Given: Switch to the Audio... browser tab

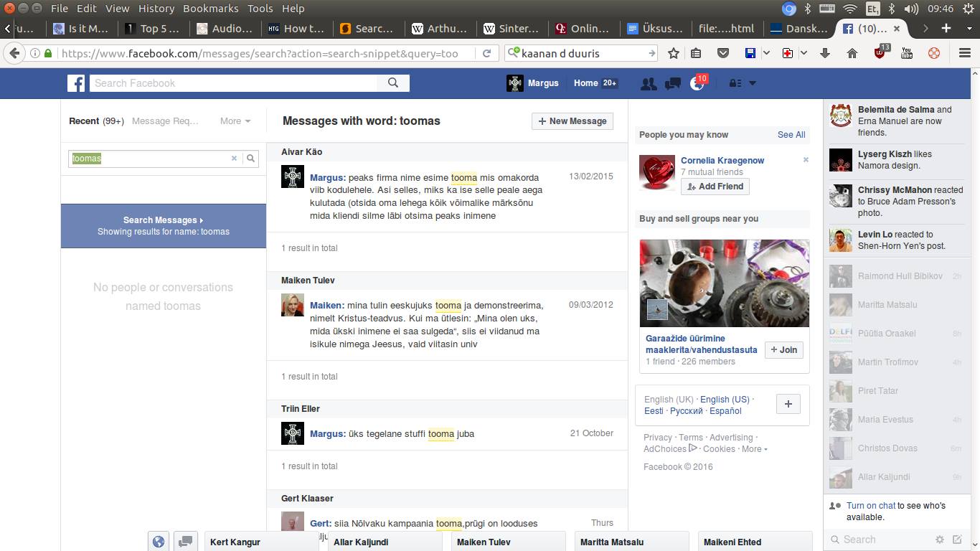Looking at the screenshot, I should (x=225, y=29).
